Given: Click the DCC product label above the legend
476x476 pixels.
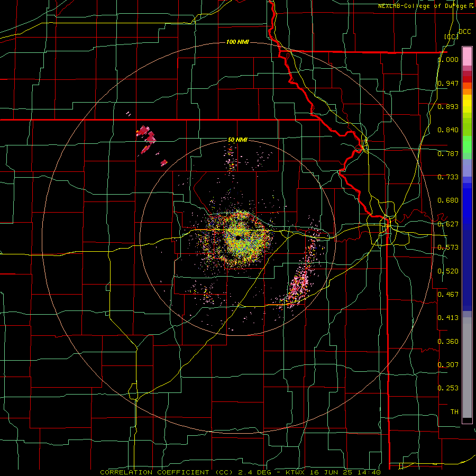Looking at the screenshot, I should (x=464, y=32).
